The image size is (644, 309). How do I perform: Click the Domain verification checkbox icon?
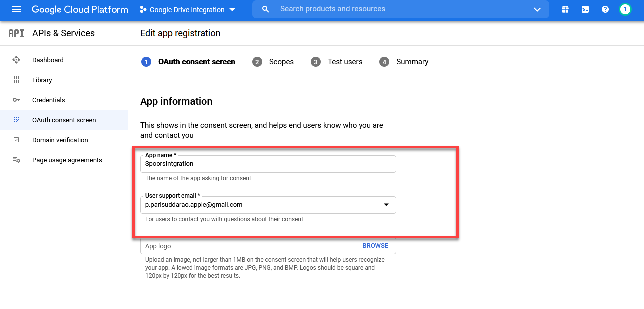pos(16,140)
